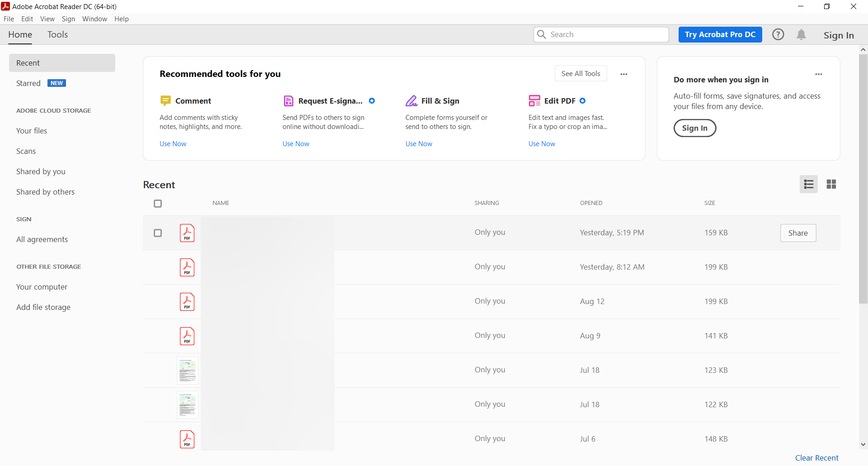Click See All Tools button

(581, 73)
